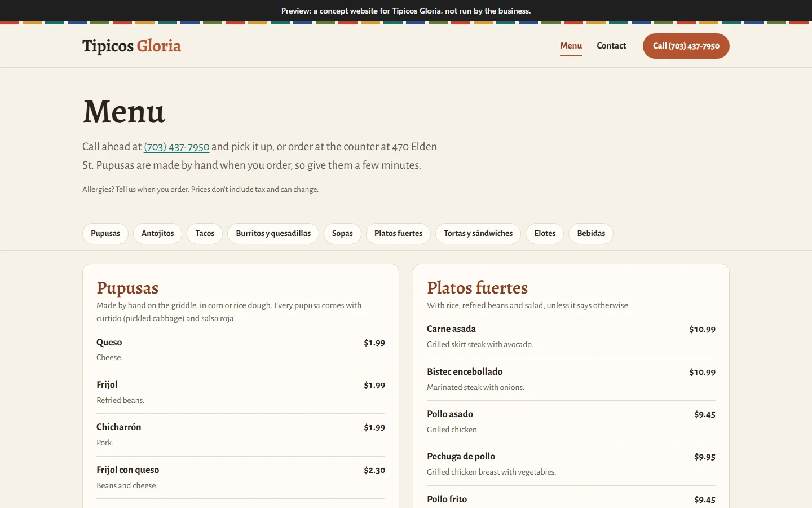Click the Chicharrón item name

point(118,427)
